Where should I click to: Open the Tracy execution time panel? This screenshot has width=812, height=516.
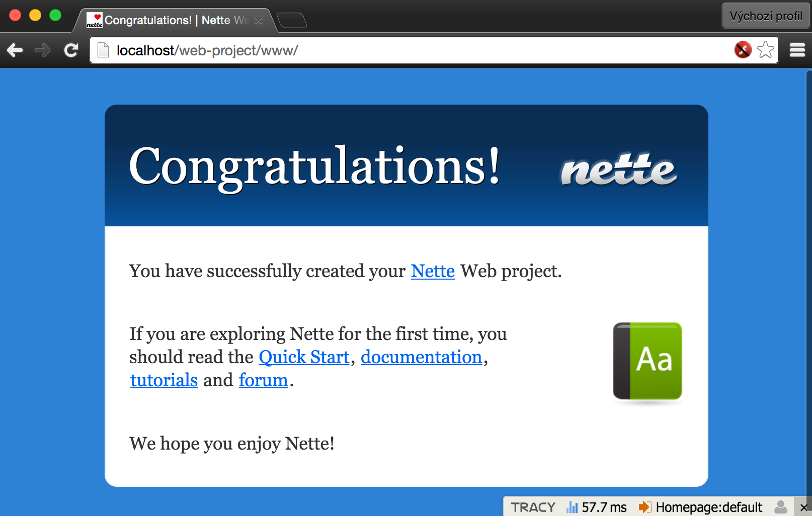(596, 507)
